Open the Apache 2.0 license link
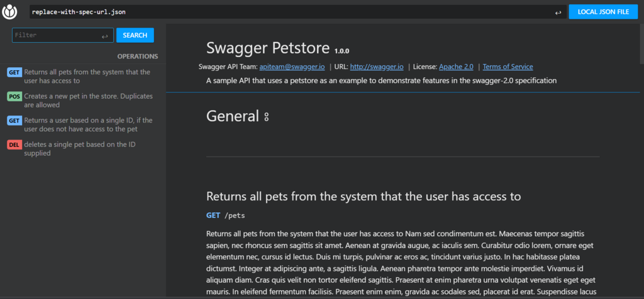644x299 pixels. 456,67
